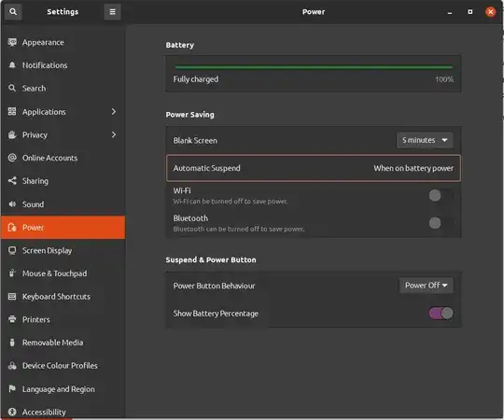504x420 pixels.
Task: Click the search magnifier icon in header
Action: tap(13, 12)
